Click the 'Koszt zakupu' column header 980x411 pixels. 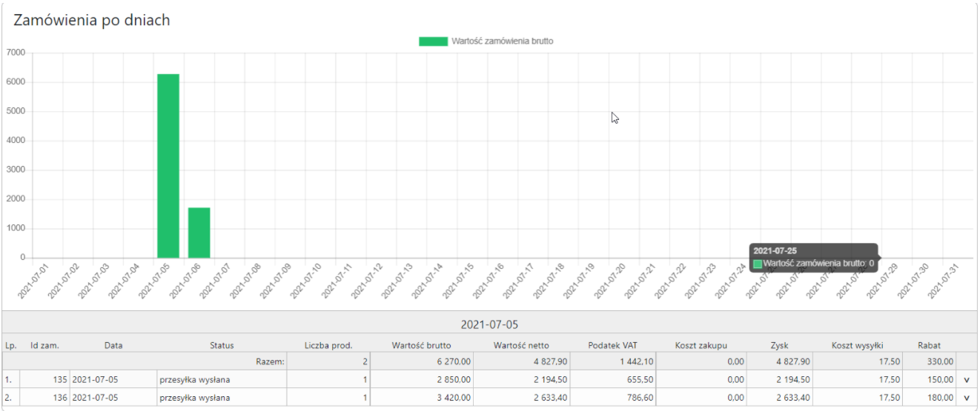tap(701, 345)
